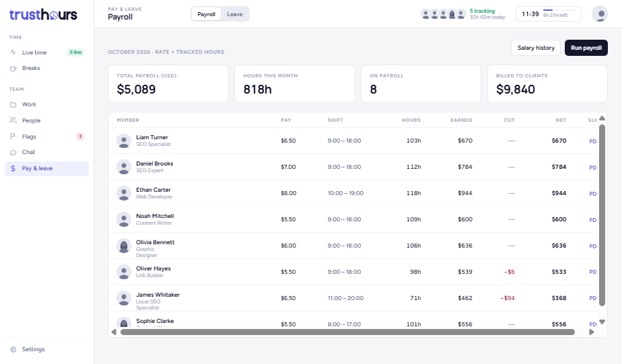Select Pay & leave in sidebar
The height and width of the screenshot is (364, 622).
[x=47, y=168]
